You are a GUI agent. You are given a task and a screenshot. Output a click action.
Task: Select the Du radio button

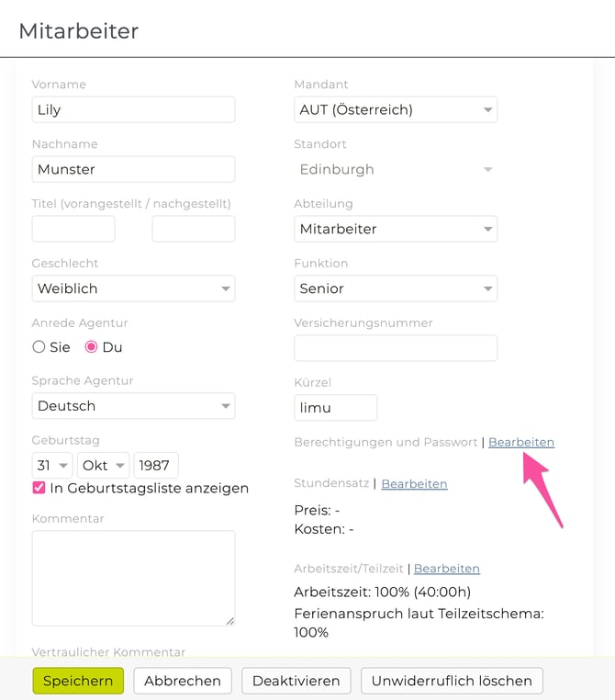click(x=91, y=347)
